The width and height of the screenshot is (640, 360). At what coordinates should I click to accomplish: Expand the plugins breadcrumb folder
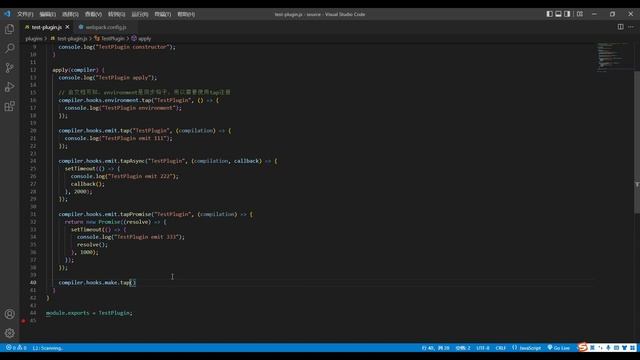click(x=33, y=38)
